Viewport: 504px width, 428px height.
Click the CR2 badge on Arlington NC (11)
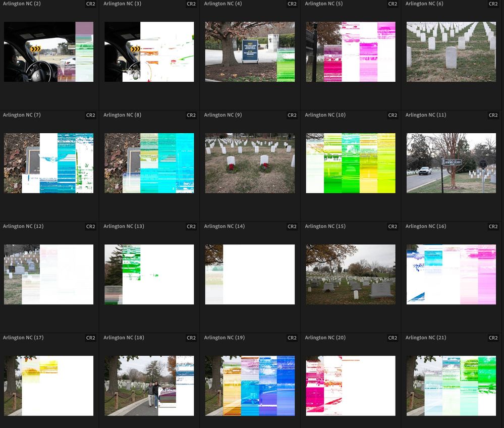[x=493, y=115]
